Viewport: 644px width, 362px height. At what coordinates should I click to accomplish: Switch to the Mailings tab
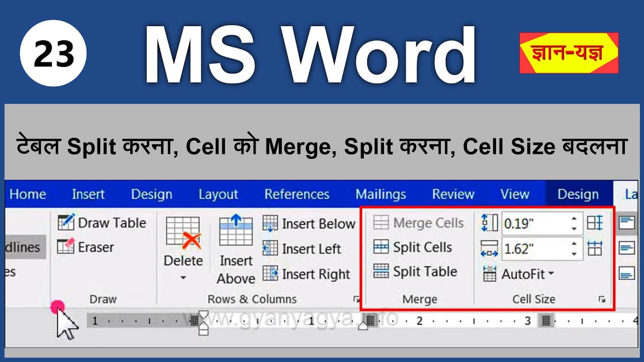381,194
